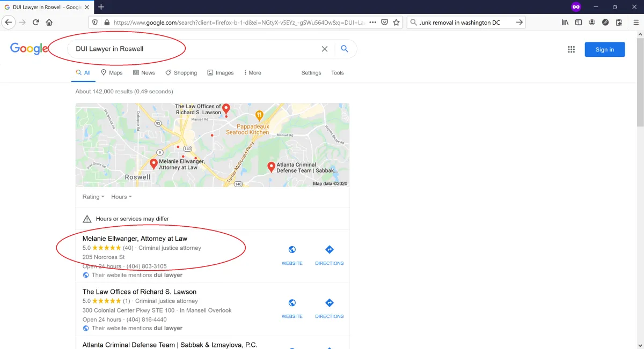
Task: Open search Settings
Action: point(311,73)
